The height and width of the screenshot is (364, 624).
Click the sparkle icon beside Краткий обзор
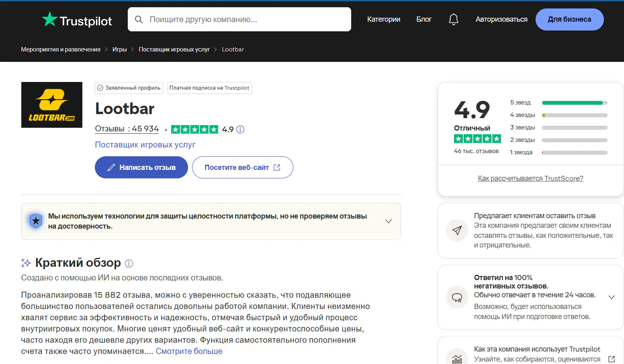(x=26, y=263)
